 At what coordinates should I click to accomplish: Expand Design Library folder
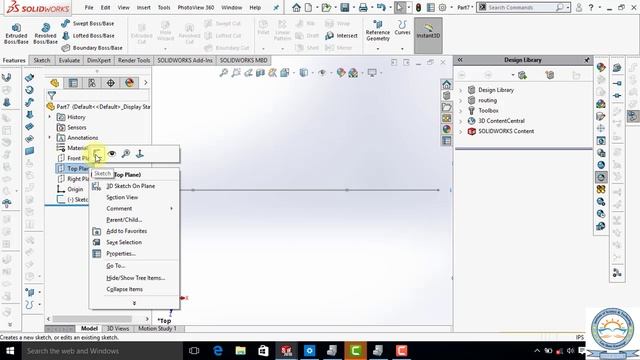tap(461, 90)
